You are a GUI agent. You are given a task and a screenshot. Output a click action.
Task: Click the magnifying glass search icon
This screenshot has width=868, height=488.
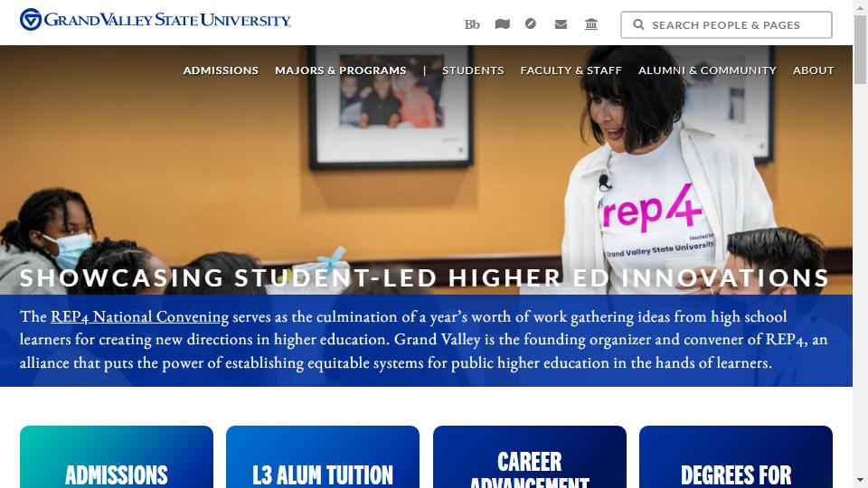coord(638,25)
